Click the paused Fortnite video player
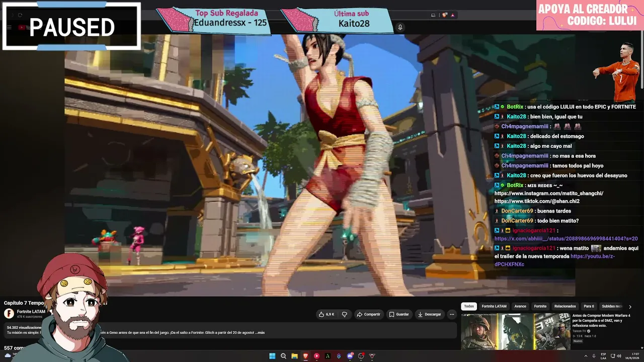 click(x=319, y=165)
